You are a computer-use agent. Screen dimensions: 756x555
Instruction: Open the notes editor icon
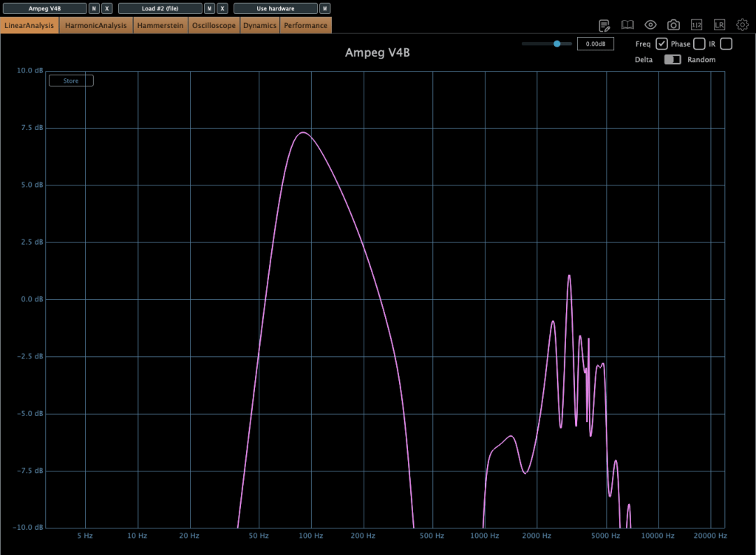[x=605, y=25]
